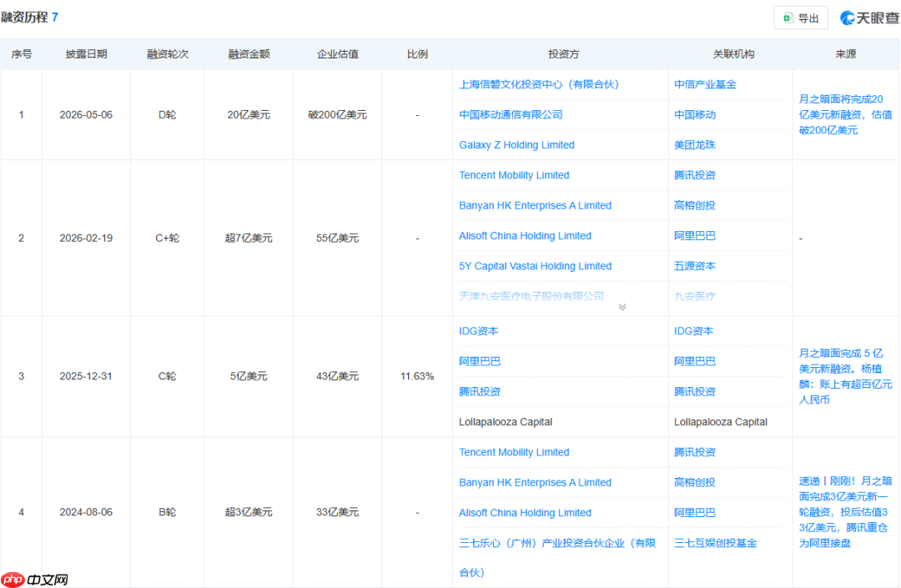Open 五源资本 related institution link
901x588 pixels.
click(695, 266)
